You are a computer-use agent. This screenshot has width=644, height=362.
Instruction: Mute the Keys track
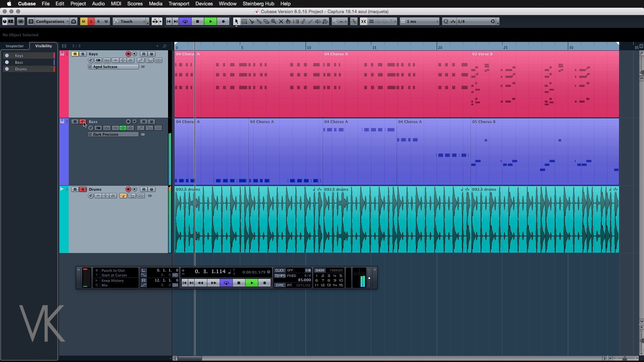[x=75, y=54]
